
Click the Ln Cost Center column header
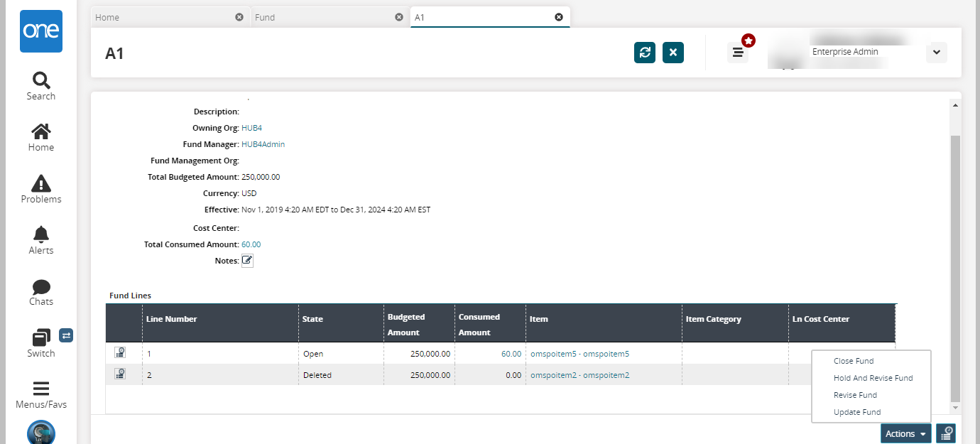pos(842,323)
